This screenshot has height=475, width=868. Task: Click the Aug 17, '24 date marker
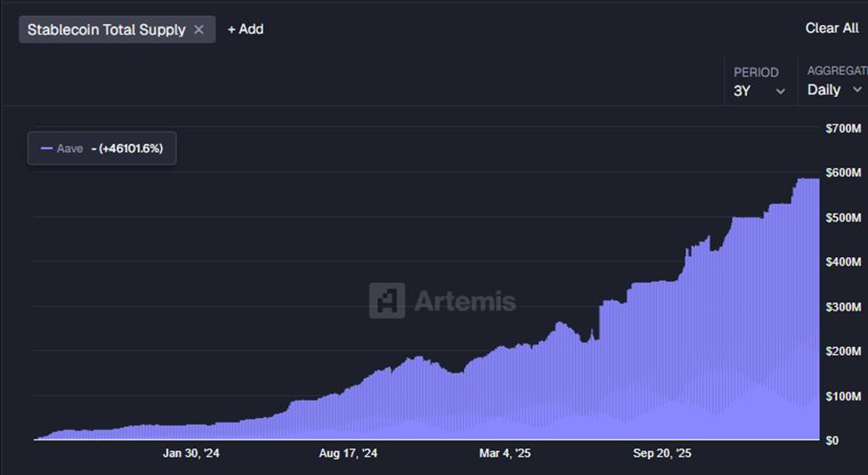coord(348,454)
